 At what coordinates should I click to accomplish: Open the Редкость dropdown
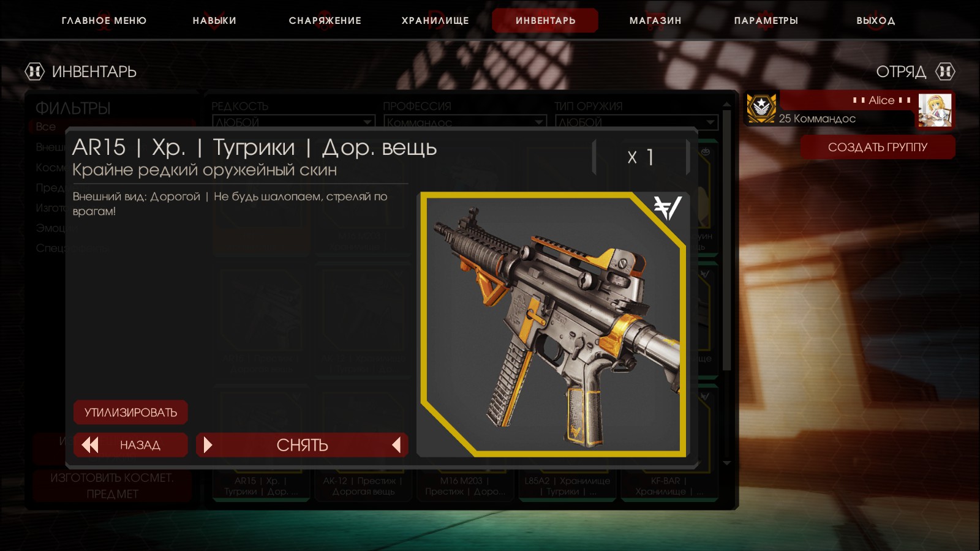click(x=293, y=122)
